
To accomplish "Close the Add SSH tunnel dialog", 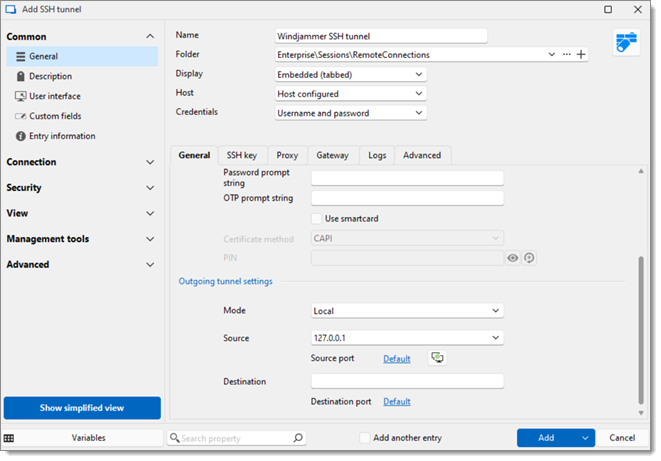I will (638, 9).
